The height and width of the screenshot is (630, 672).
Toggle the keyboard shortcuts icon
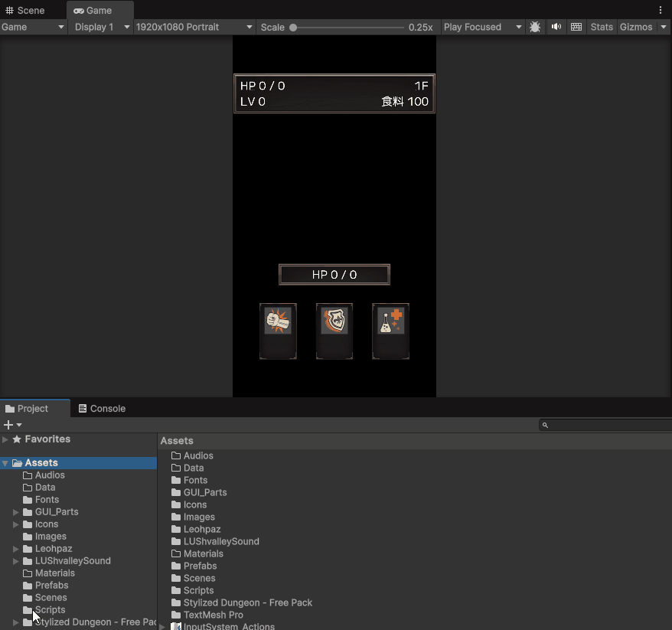point(576,27)
